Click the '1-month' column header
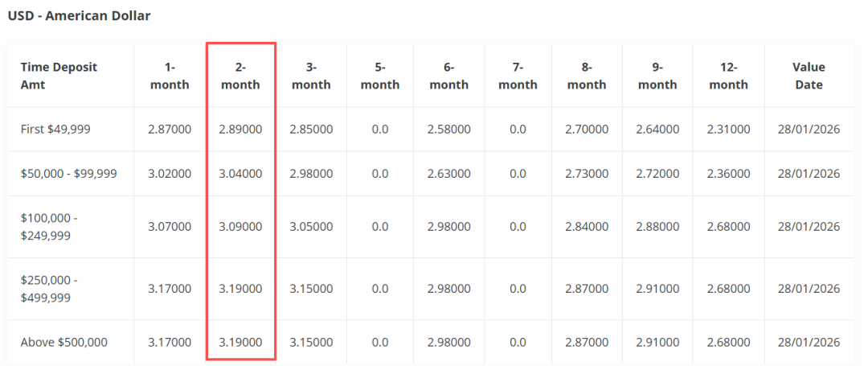The image size is (868, 366). [x=170, y=76]
